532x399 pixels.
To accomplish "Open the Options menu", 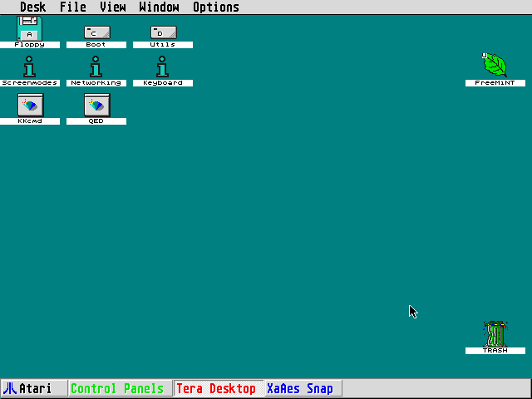I will pos(216,7).
